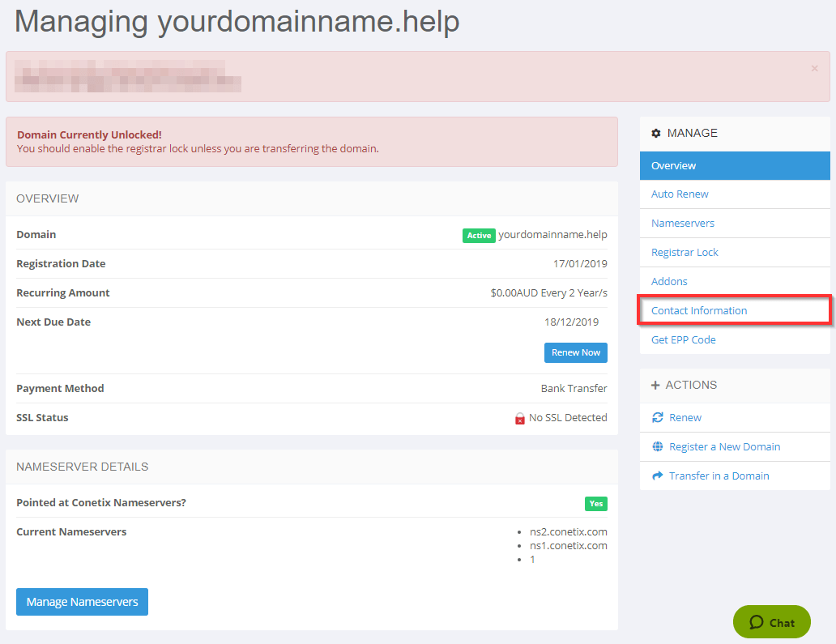Click the Transfer in a Domain arrow icon
The height and width of the screenshot is (644, 836).
pyautogui.click(x=658, y=476)
